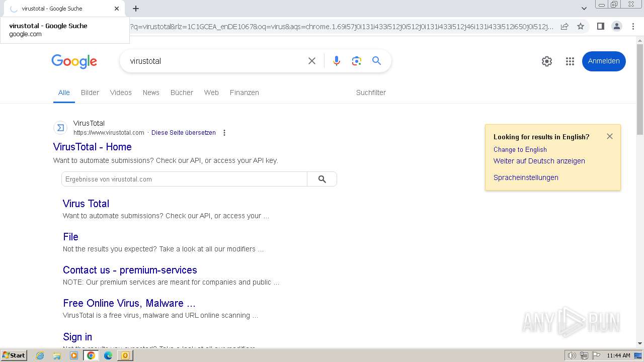Click the blue magnifier search icon
The image size is (644, 362).
point(376,61)
